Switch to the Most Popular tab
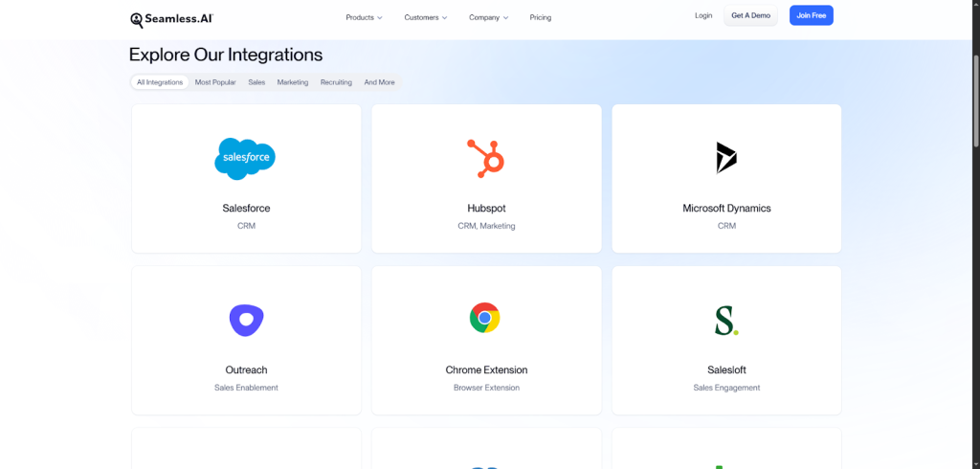This screenshot has width=980, height=469. pos(215,82)
